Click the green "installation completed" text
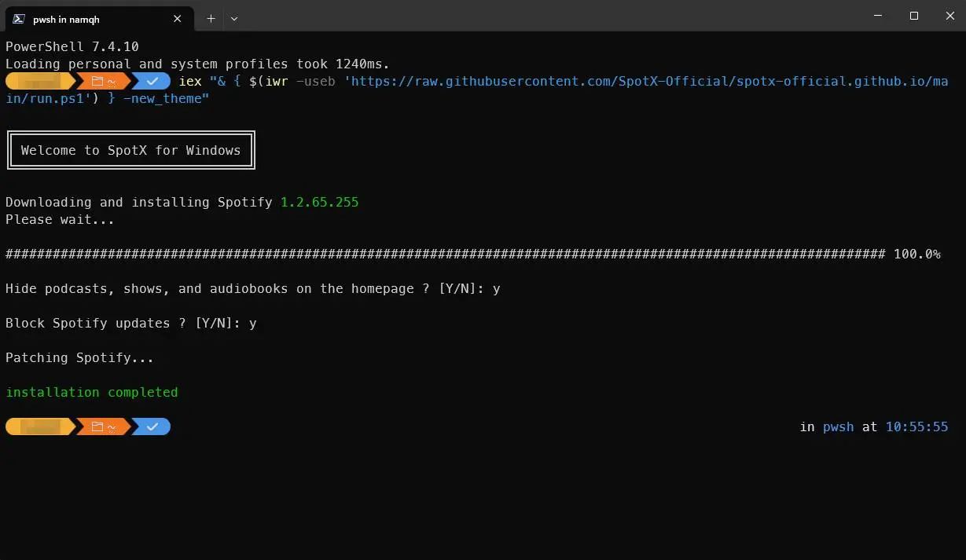Screen dimensions: 966x560 (x=92, y=393)
